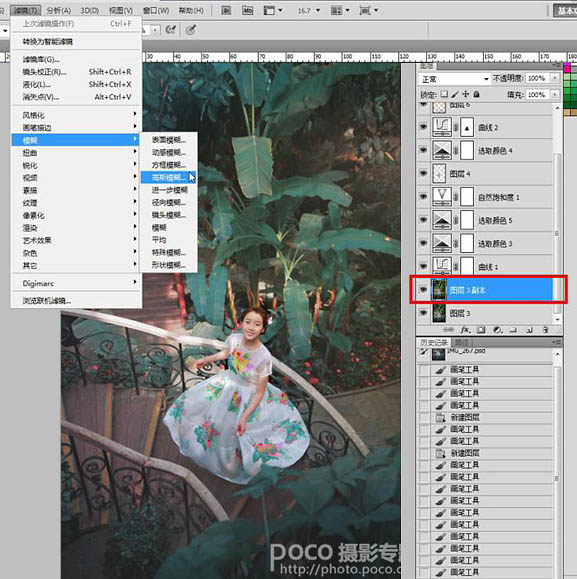Select the tan swatch in the swatches panel

[x=567, y=112]
